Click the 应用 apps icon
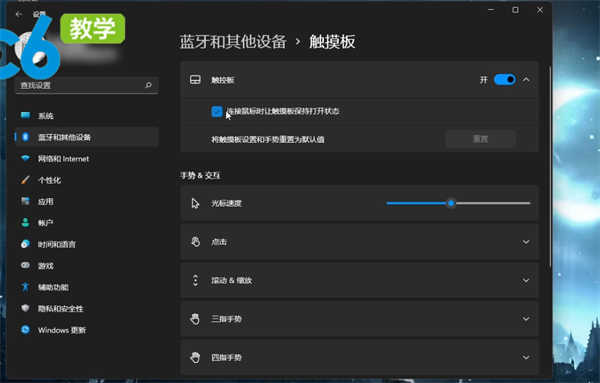The width and height of the screenshot is (600, 383). point(25,201)
